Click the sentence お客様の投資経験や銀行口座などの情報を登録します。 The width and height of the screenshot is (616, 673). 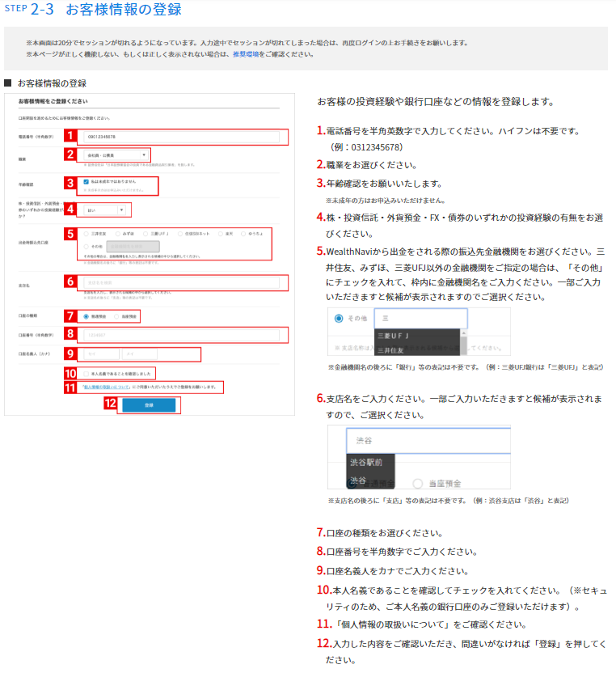(436, 102)
